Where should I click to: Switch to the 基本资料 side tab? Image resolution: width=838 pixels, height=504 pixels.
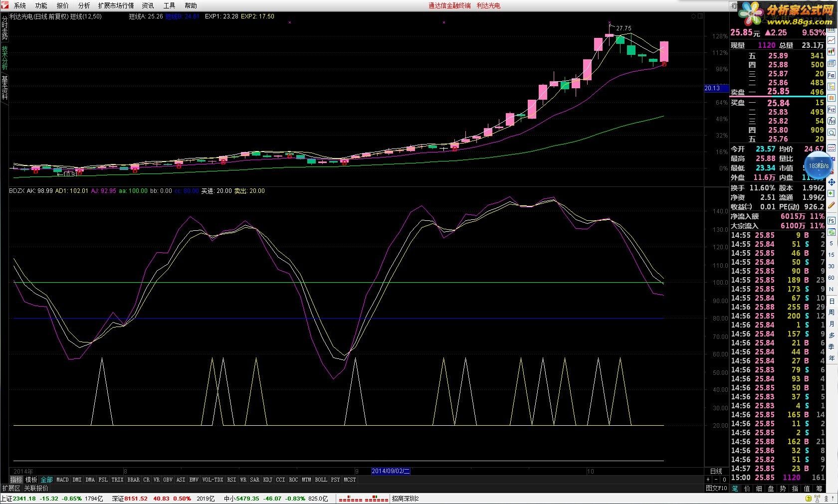[x=4, y=88]
